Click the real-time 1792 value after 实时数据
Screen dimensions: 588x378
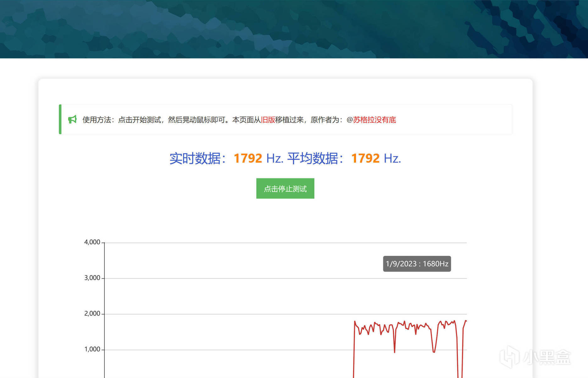(x=248, y=158)
